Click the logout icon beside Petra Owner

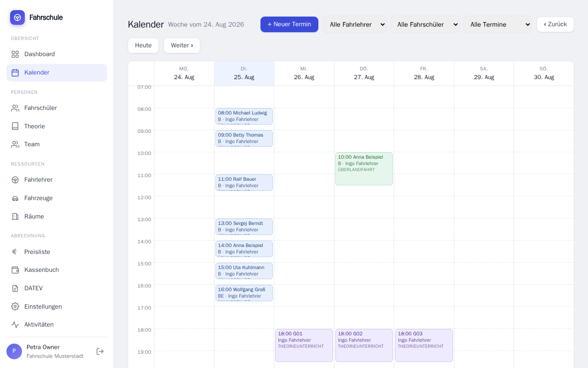pos(100,351)
